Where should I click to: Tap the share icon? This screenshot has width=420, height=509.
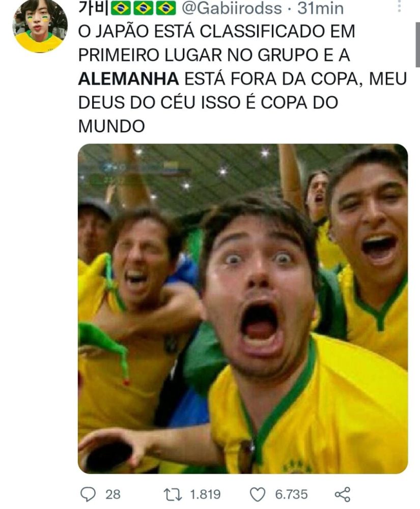point(343,494)
